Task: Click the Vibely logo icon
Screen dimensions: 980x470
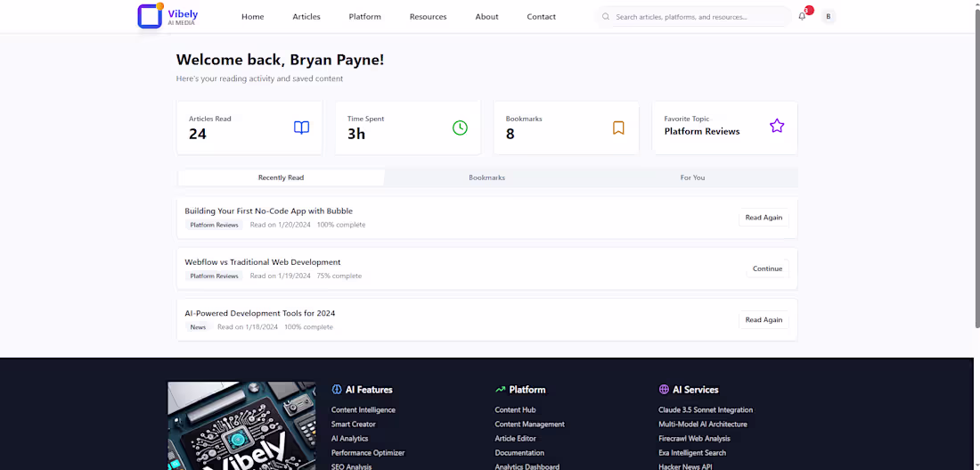Action: click(150, 16)
